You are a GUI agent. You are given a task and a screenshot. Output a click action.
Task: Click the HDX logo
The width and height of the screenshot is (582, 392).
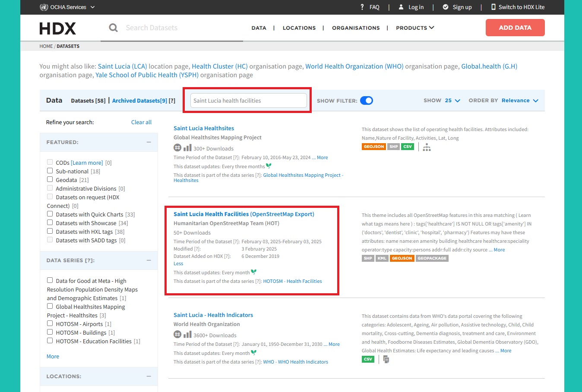tap(58, 28)
